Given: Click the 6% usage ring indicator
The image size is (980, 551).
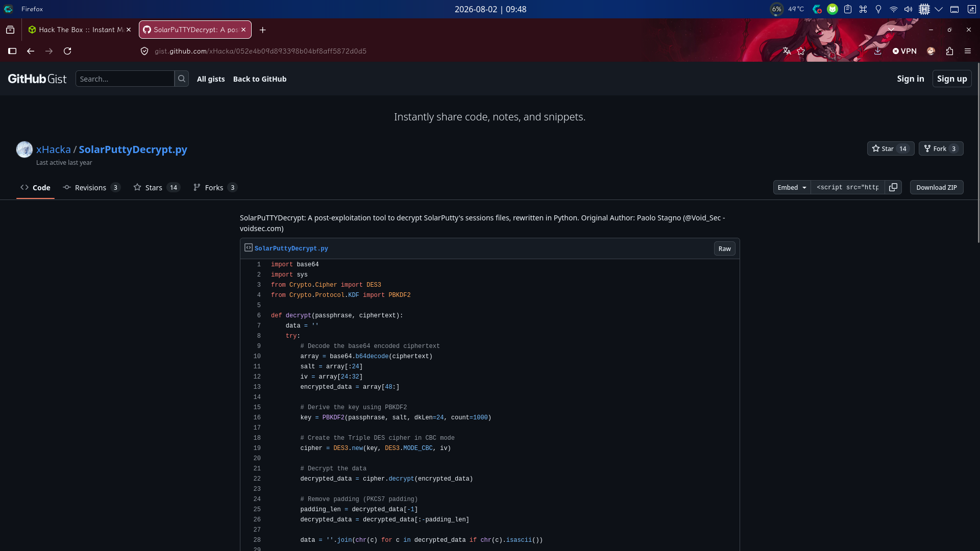Looking at the screenshot, I should [x=776, y=9].
